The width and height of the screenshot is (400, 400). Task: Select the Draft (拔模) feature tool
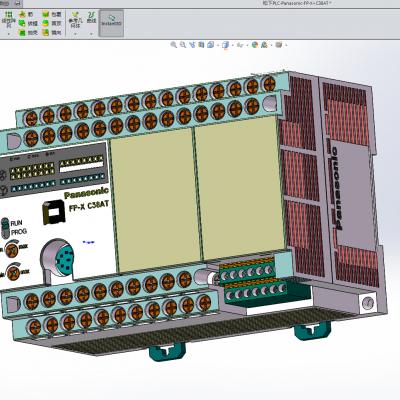(27, 24)
